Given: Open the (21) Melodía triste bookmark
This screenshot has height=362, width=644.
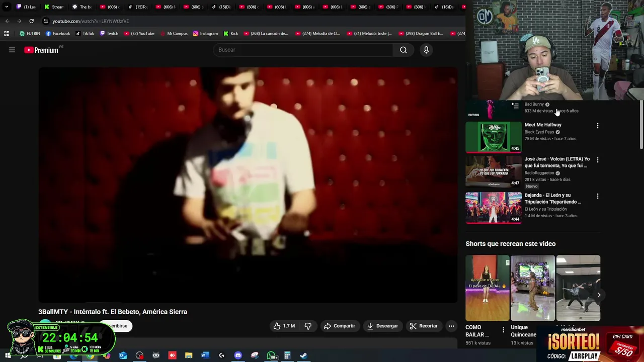Looking at the screenshot, I should coord(369,34).
